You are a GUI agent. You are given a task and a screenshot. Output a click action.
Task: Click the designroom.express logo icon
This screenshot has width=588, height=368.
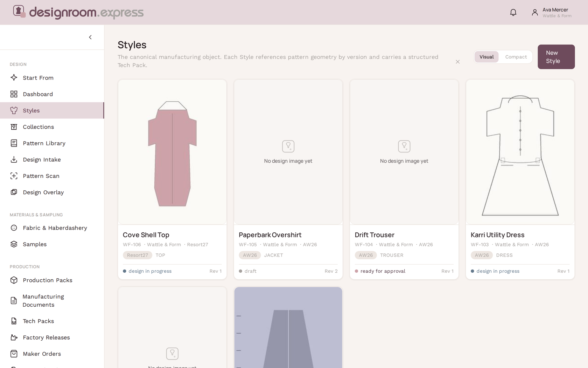tap(19, 11)
